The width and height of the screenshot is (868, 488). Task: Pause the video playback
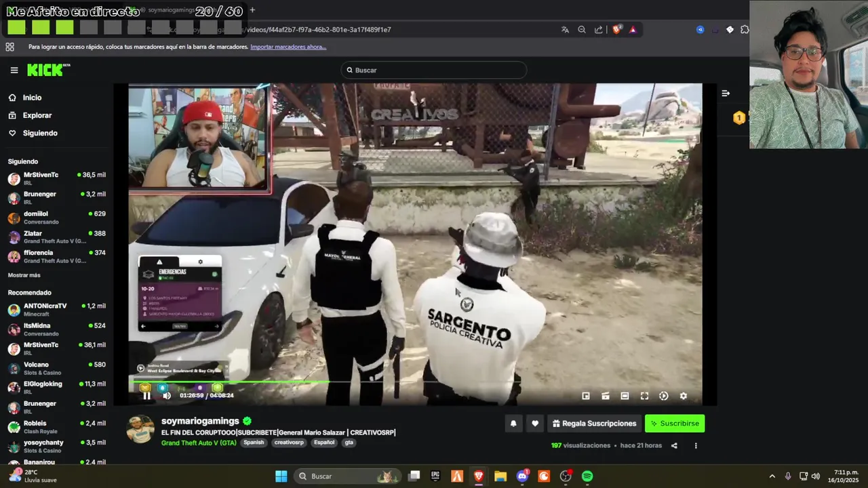(146, 396)
